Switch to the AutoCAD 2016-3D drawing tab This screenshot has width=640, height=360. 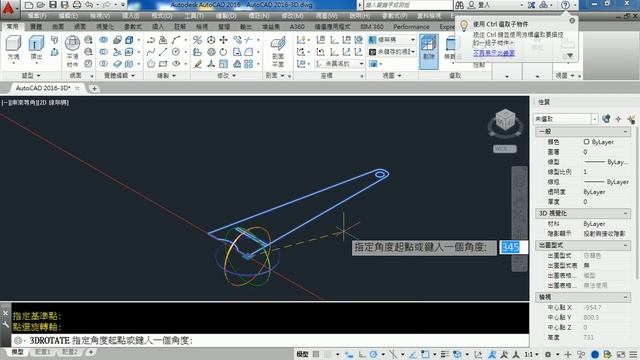pos(43,88)
